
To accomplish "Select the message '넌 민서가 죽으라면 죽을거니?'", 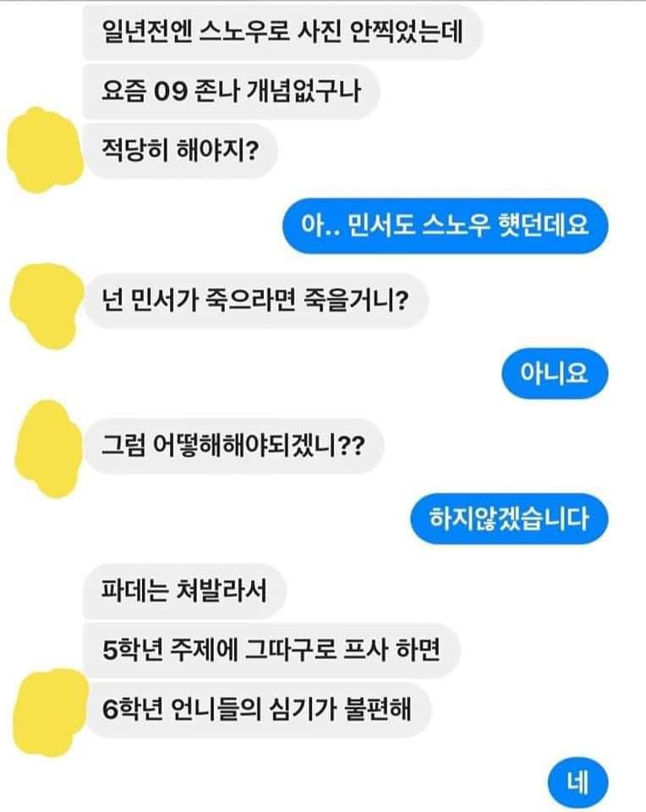I will point(255,300).
